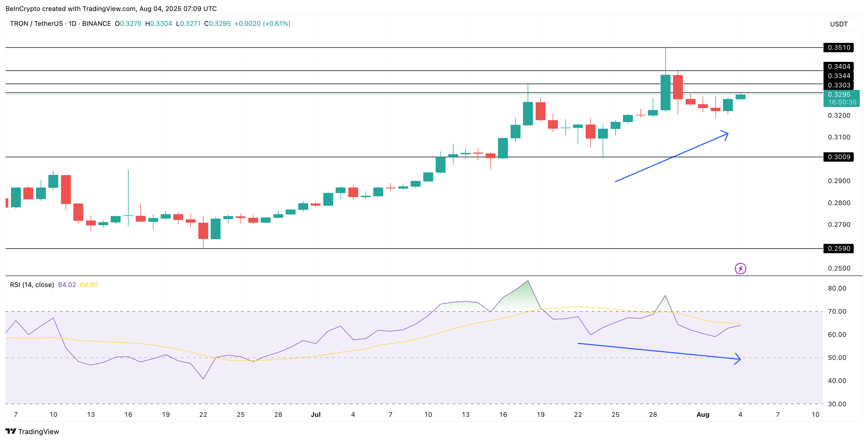Click Aug on the time axis
Image resolution: width=868 pixels, height=441 pixels.
click(703, 415)
